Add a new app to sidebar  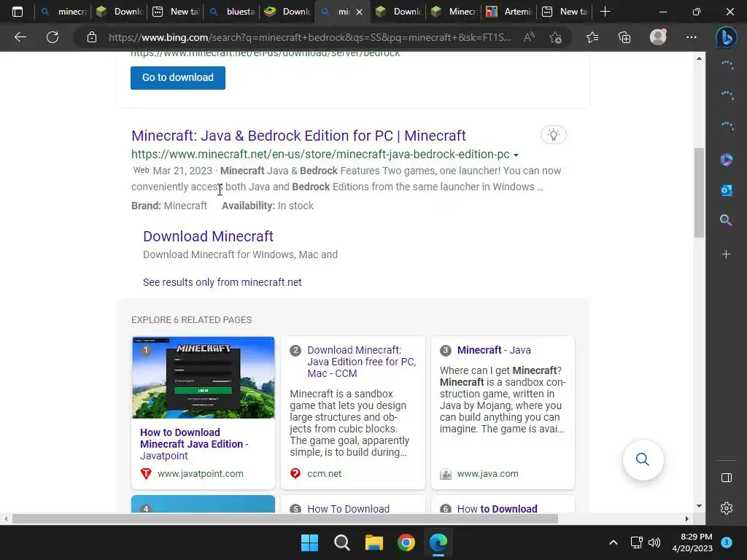[726, 254]
